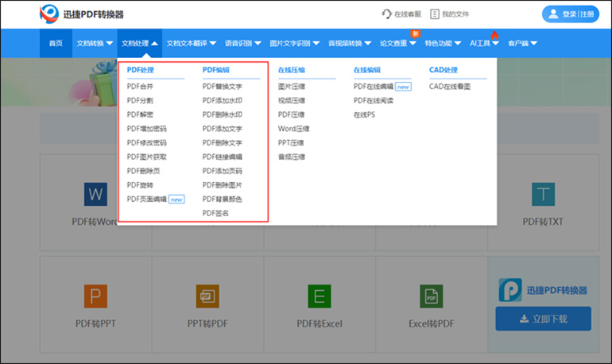
Task: Click the 迅捷PDF转换器 logo icon
Action: pyautogui.click(x=49, y=14)
